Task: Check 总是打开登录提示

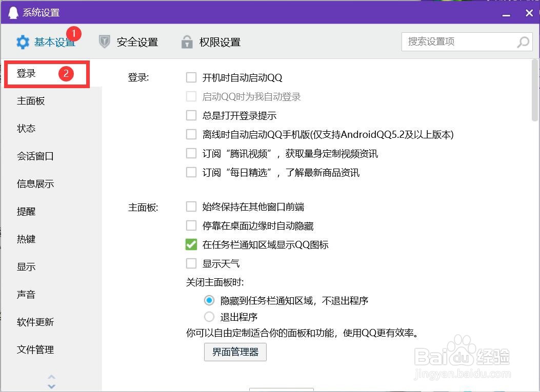Action: 191,115
